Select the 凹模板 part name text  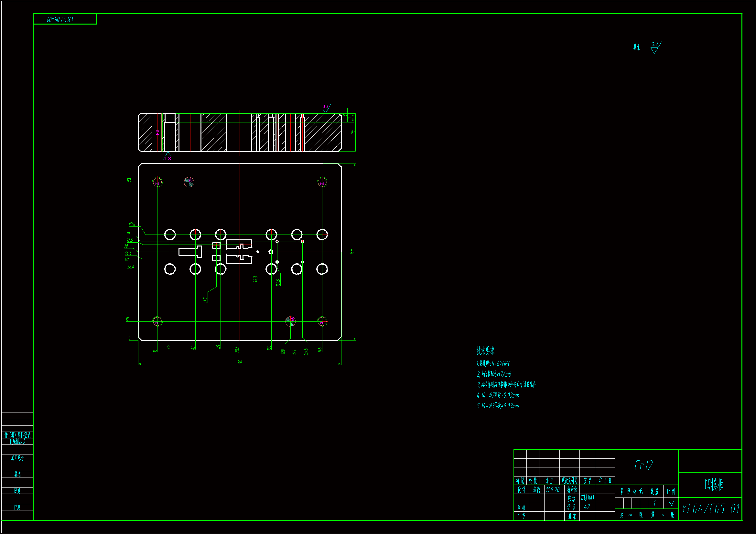pyautogui.click(x=714, y=484)
